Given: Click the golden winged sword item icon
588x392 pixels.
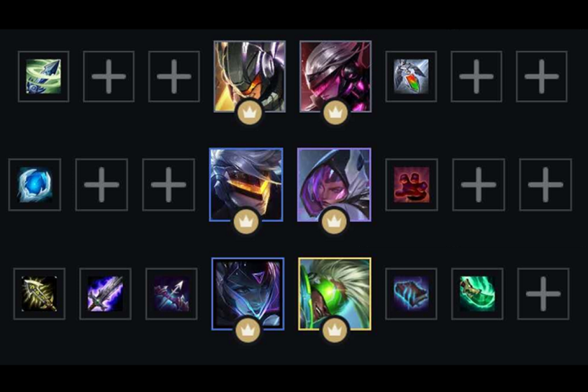Looking at the screenshot, I should 39,293.
